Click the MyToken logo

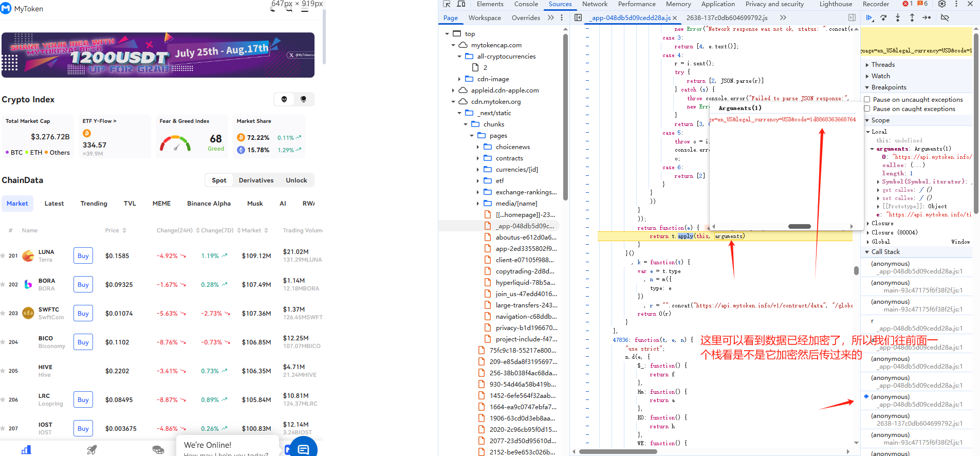(x=6, y=9)
